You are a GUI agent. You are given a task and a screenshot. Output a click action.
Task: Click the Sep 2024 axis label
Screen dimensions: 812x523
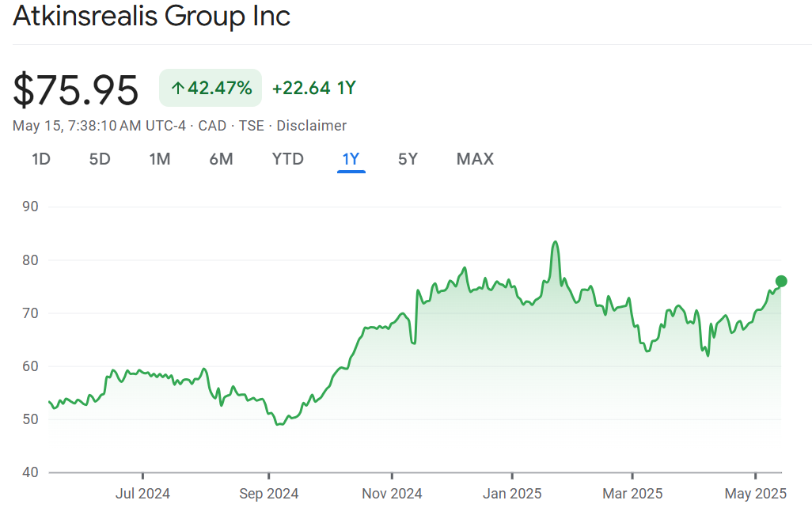[268, 494]
